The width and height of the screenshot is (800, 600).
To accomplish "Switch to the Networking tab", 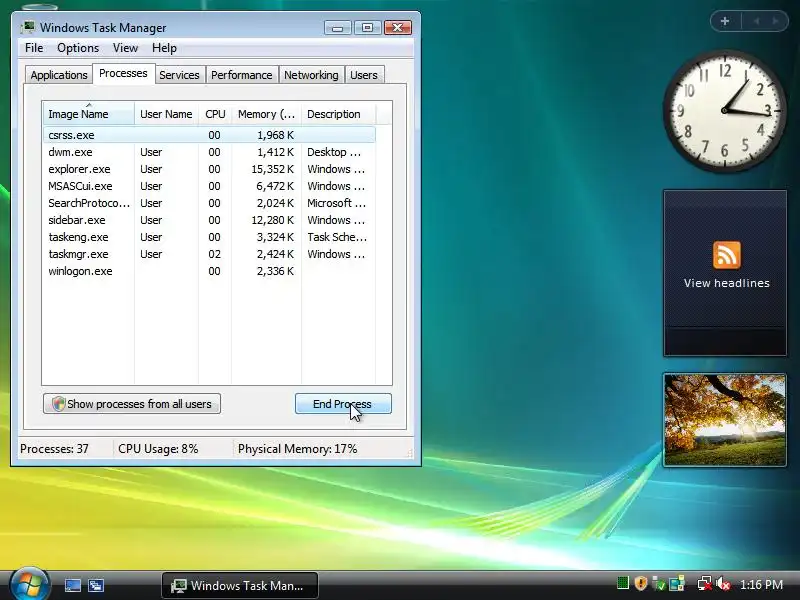I will [x=311, y=75].
